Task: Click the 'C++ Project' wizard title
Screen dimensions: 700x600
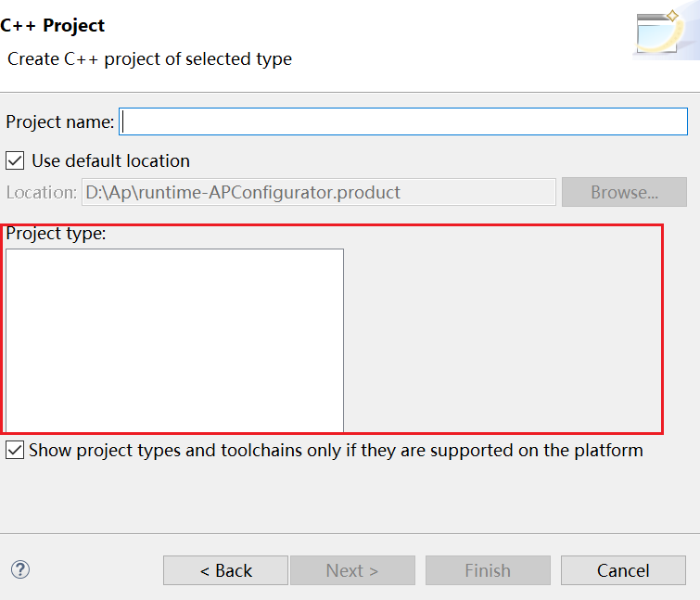Action: click(52, 25)
